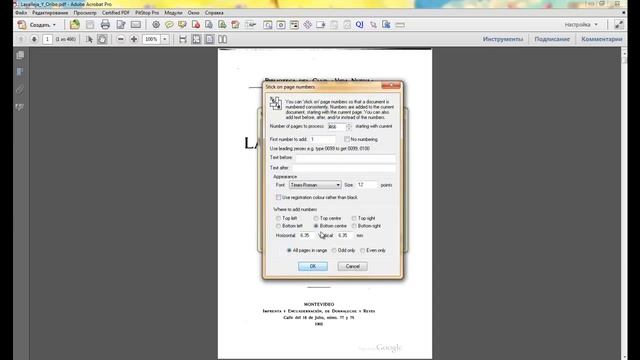The width and height of the screenshot is (640, 360).
Task: Open the Файл menu
Action: point(21,13)
